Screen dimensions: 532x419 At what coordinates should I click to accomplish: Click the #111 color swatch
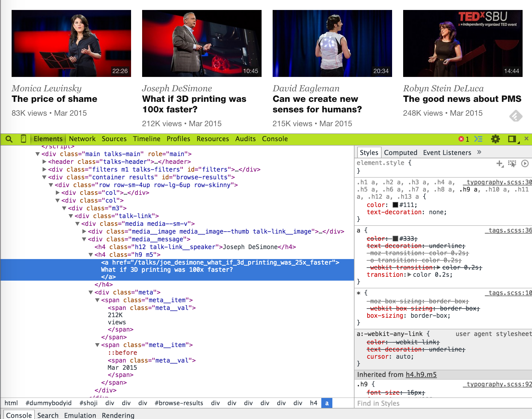pos(395,205)
